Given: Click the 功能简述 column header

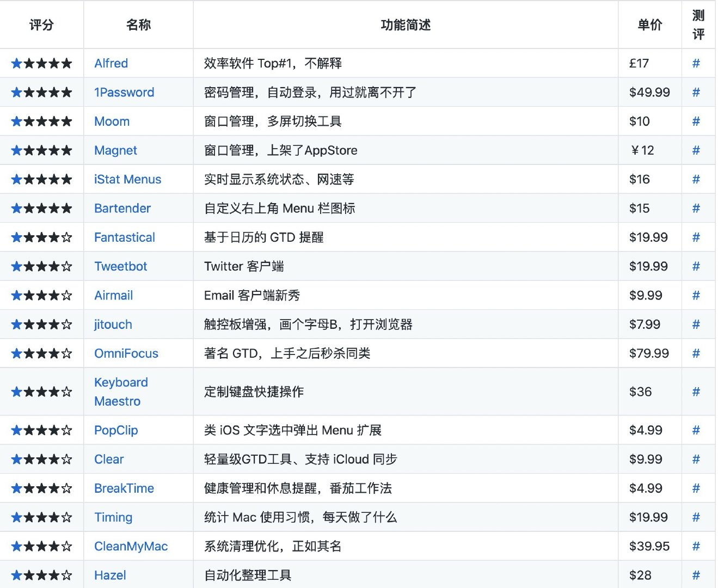Looking at the screenshot, I should click(406, 24).
